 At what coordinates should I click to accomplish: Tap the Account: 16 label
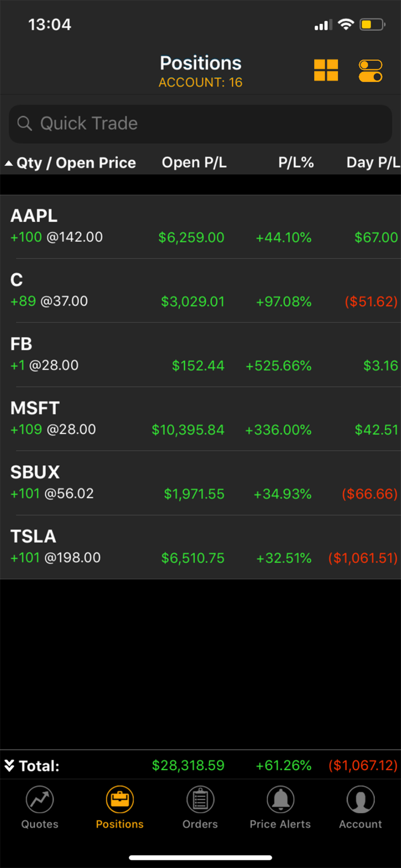200,82
